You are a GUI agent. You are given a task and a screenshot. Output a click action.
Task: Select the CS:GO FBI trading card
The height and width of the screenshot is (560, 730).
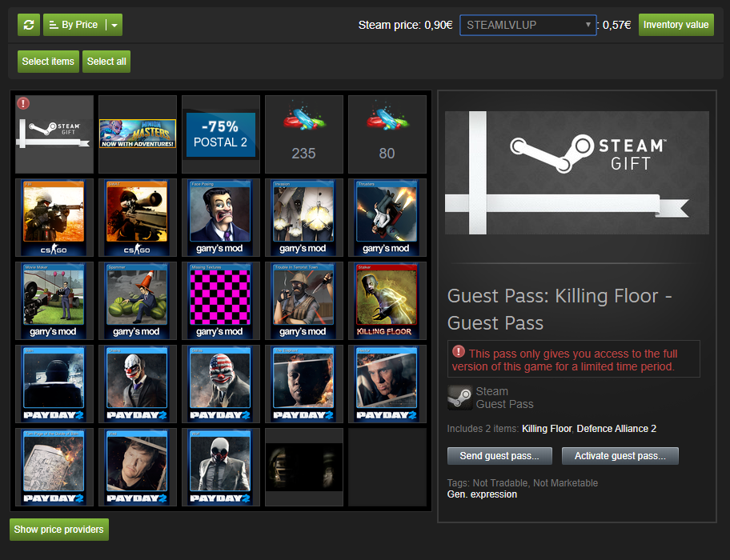pos(54,218)
